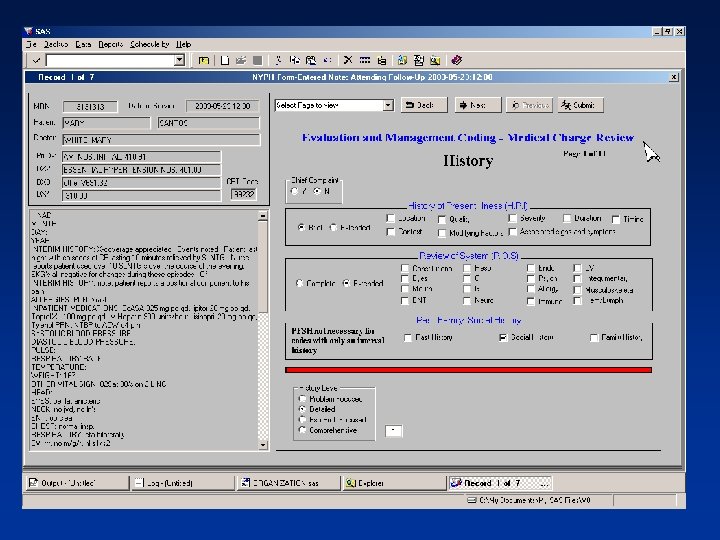This screenshot has height=540, width=720.
Task: Click the down arrow on notes scrollbar
Action: tap(264, 443)
